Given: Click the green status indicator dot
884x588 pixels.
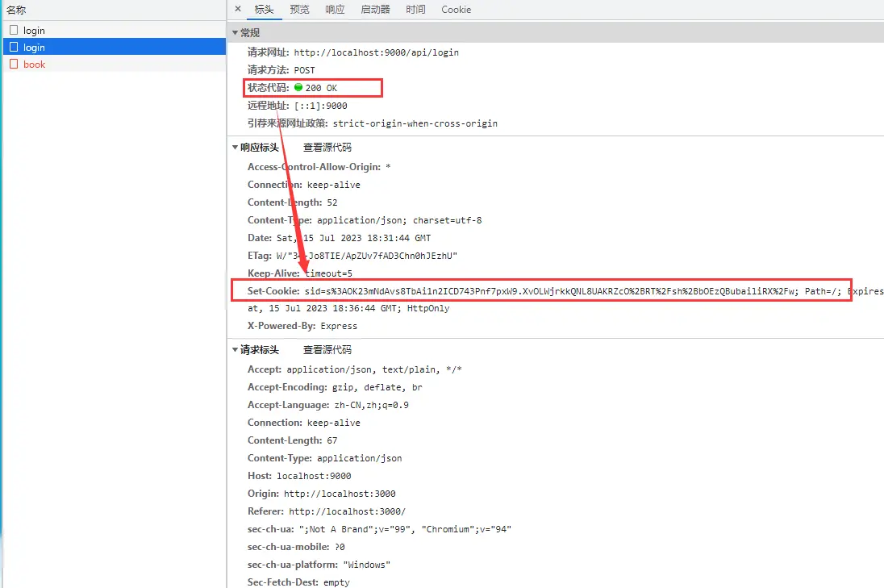Looking at the screenshot, I should click(x=298, y=87).
